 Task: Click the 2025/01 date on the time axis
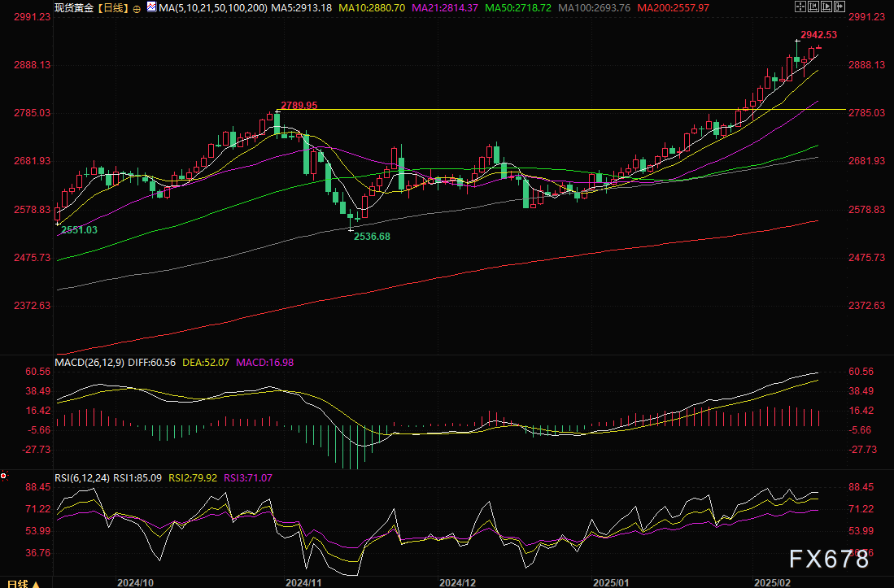(613, 583)
